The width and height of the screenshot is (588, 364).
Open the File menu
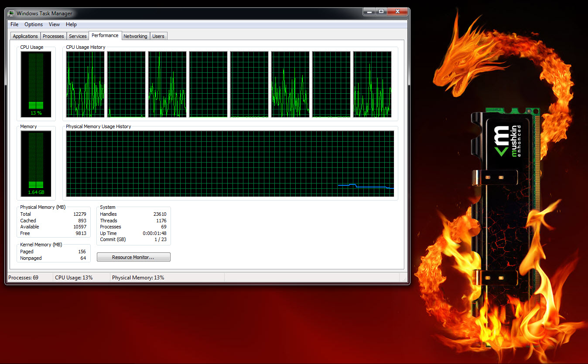pyautogui.click(x=14, y=24)
